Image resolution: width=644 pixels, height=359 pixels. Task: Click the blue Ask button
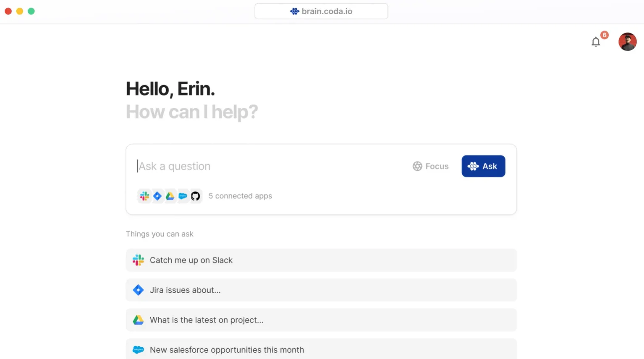(x=483, y=166)
